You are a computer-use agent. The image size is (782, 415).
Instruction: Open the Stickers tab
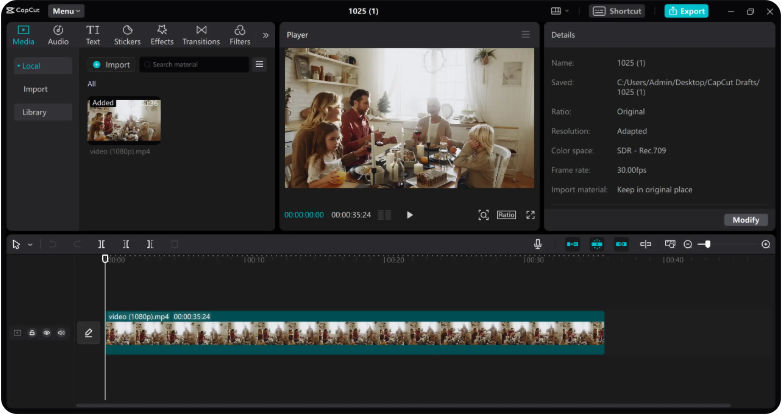coord(127,35)
